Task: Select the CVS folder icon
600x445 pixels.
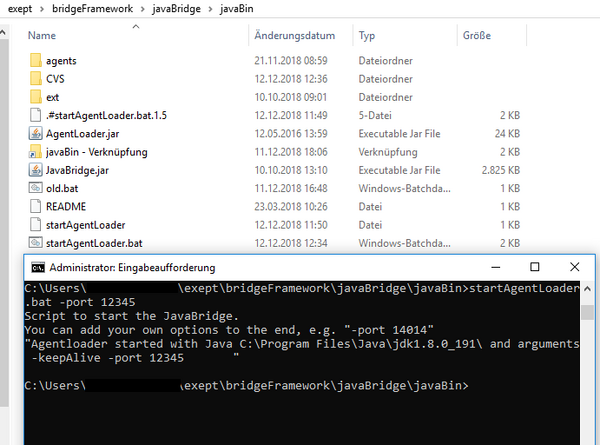Action: [36, 79]
